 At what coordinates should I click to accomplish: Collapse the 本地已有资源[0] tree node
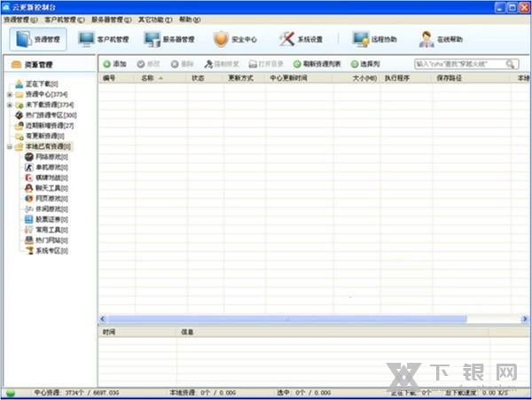click(x=9, y=146)
